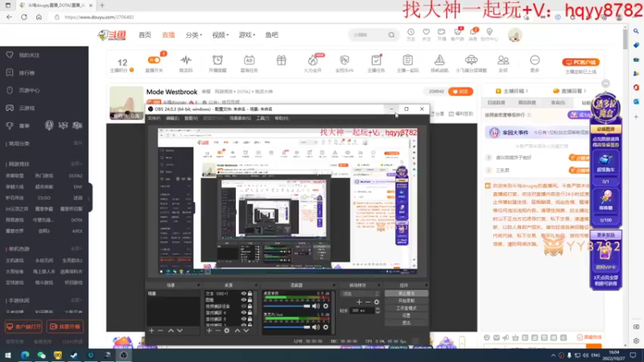Open the Douyu logo home link

[112, 35]
